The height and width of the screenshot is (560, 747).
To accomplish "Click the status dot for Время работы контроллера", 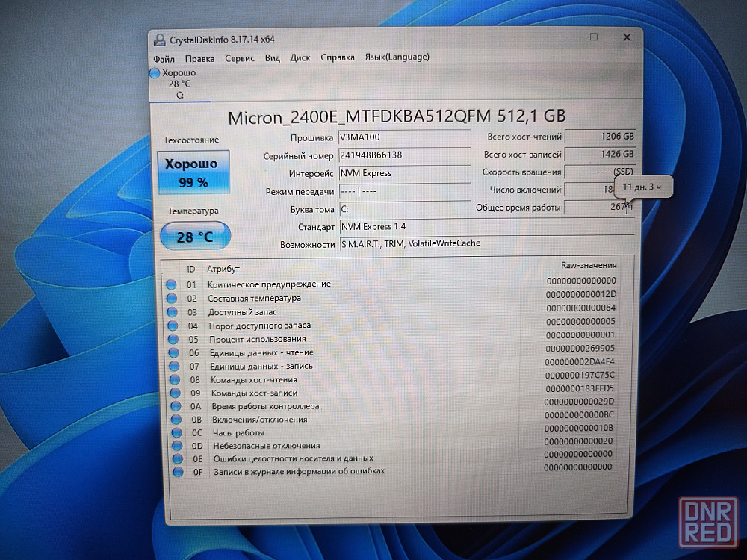I will [x=176, y=406].
